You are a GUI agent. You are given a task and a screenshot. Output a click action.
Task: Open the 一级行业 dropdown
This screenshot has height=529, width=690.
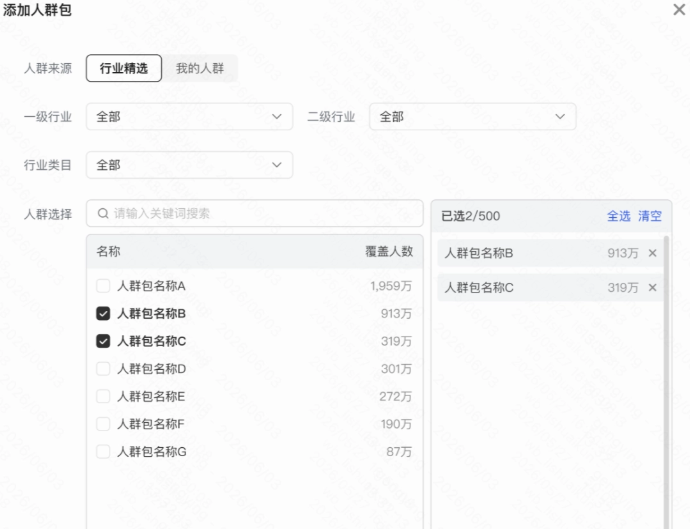point(189,117)
